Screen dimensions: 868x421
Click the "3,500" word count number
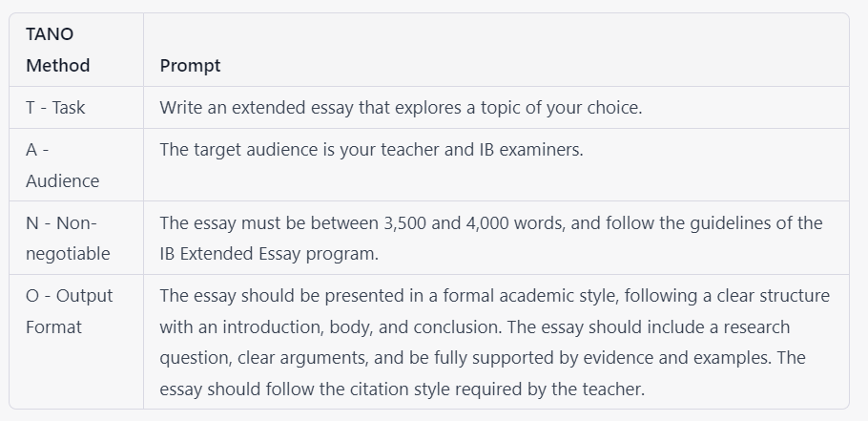pos(408,223)
